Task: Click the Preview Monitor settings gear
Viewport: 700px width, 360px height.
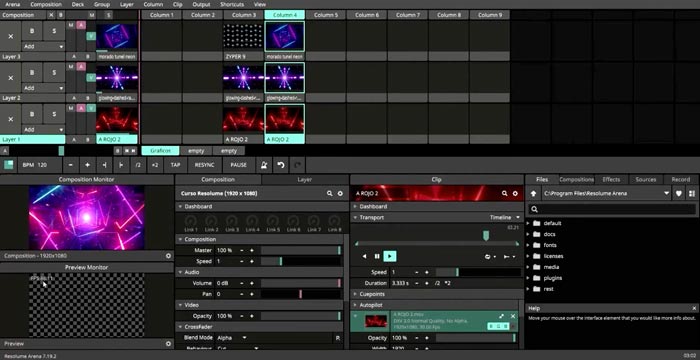Action: click(x=168, y=344)
